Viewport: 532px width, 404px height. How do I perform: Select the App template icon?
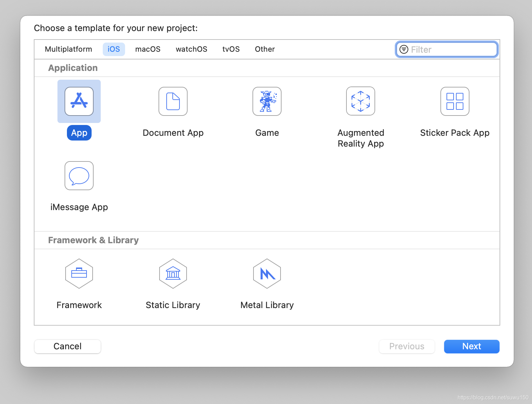(79, 101)
